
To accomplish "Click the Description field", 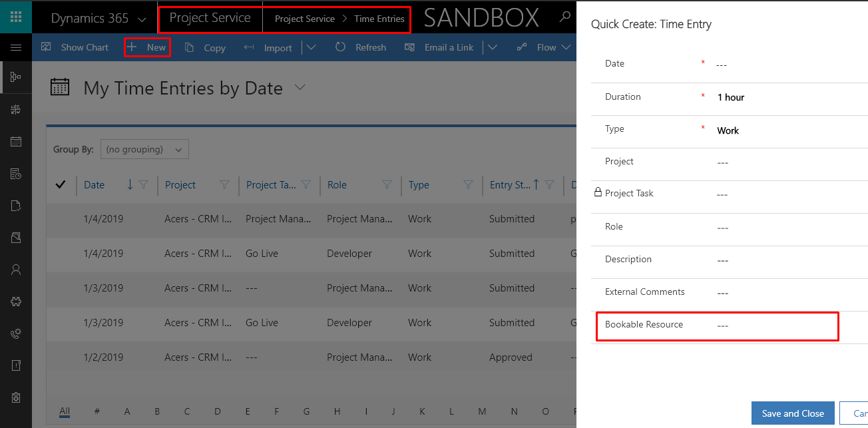I will [x=730, y=260].
